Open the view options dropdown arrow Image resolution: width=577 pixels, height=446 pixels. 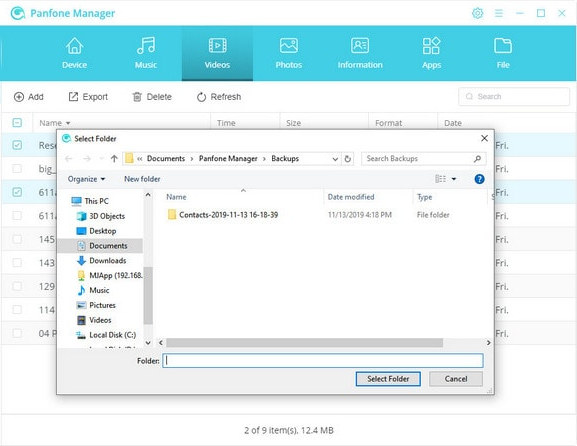pos(454,179)
